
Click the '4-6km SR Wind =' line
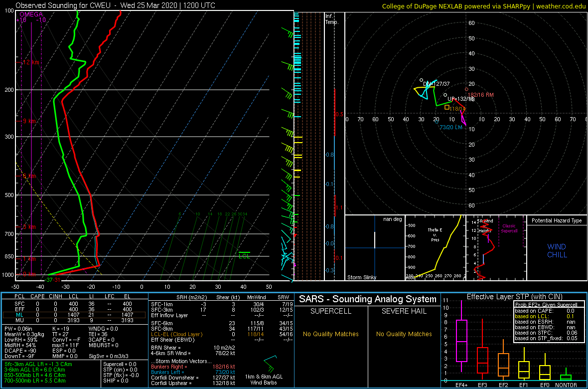193,353
